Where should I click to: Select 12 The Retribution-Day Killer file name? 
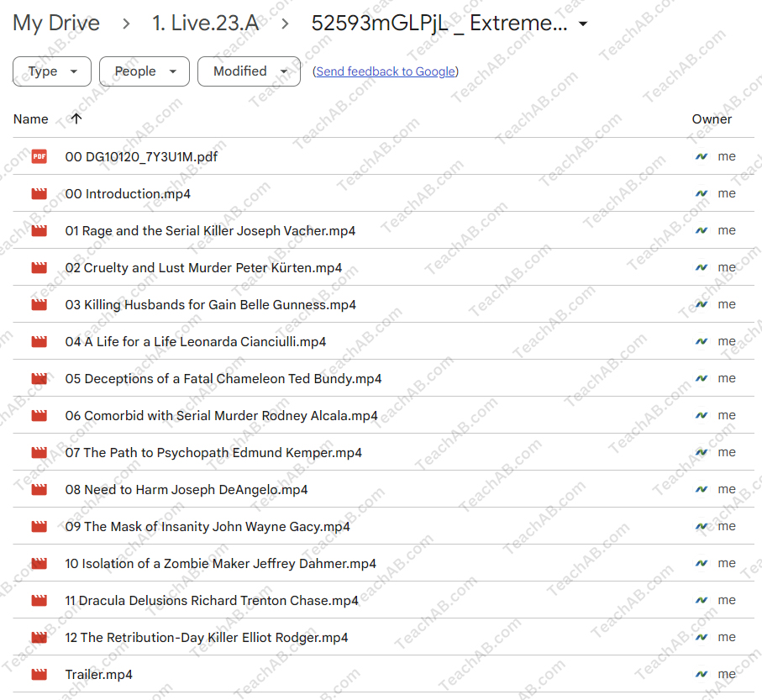pos(207,637)
